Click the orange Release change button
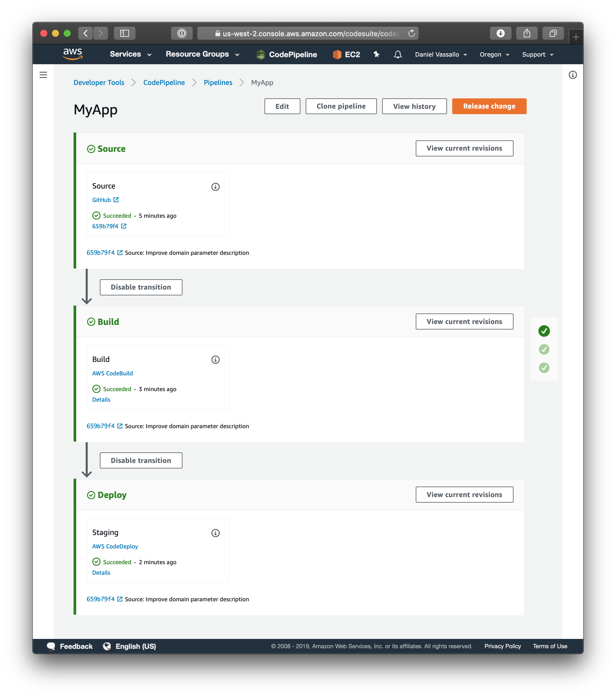The image size is (616, 697). pos(489,107)
